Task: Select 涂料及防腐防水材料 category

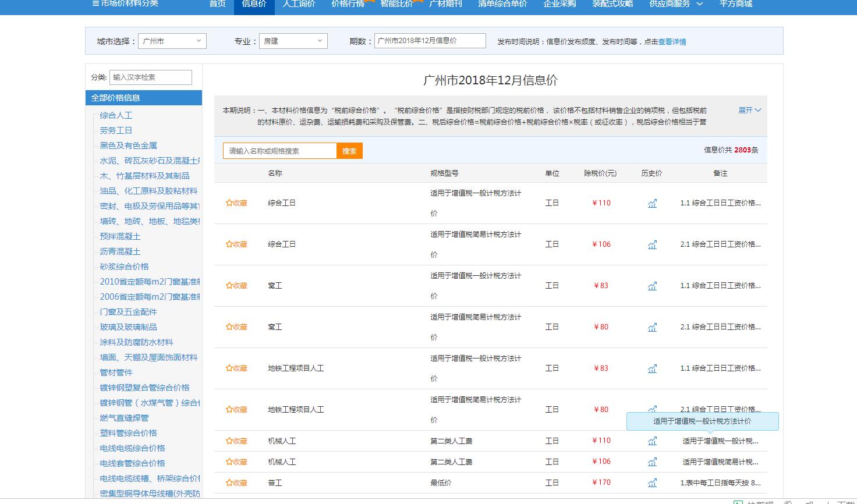Action: tap(136, 342)
